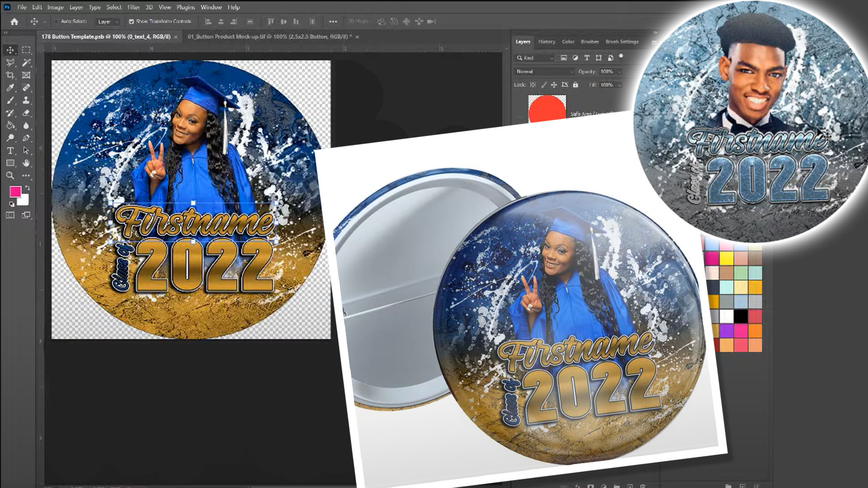868x488 pixels.
Task: Select the Eyedropper tool
Action: pyautogui.click(x=10, y=87)
